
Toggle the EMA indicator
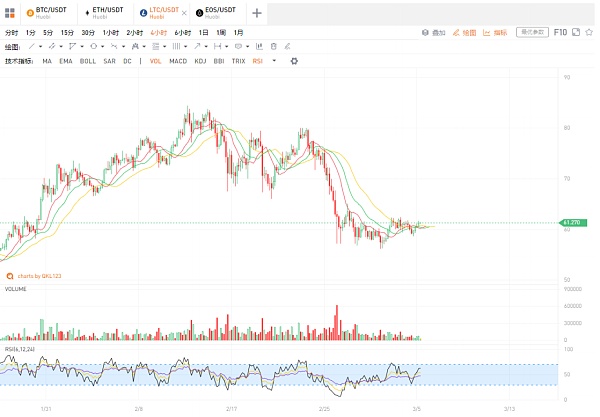[66, 61]
